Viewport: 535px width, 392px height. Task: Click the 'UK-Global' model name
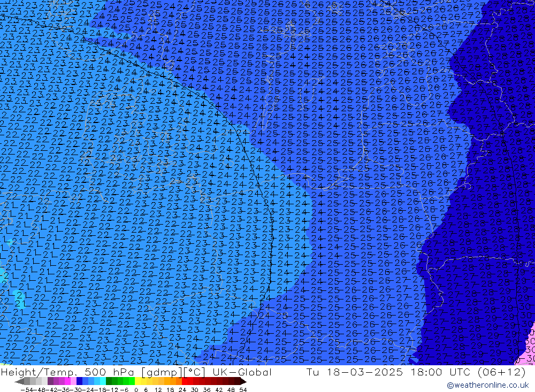point(242,372)
